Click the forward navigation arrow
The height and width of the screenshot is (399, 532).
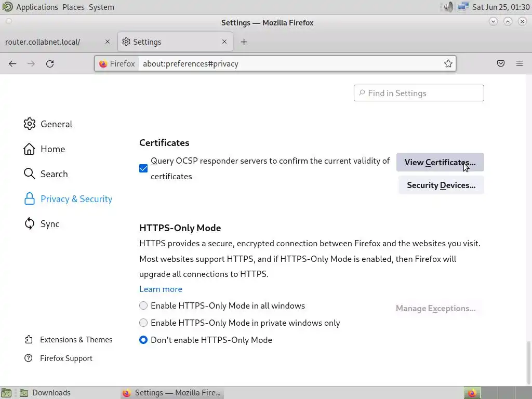point(31,64)
